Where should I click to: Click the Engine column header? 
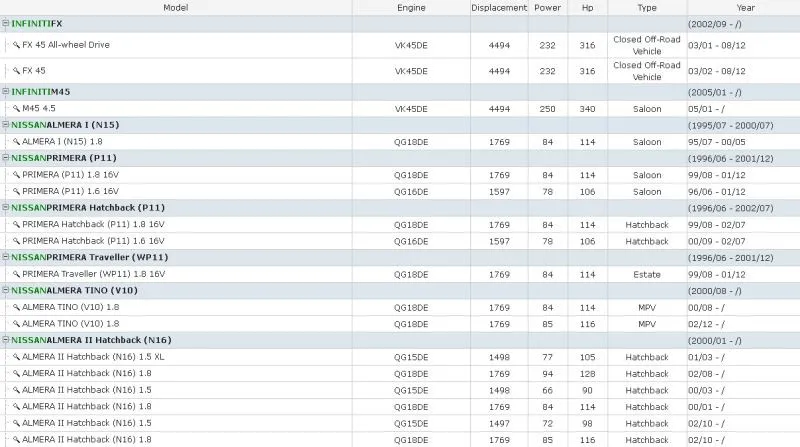point(411,8)
